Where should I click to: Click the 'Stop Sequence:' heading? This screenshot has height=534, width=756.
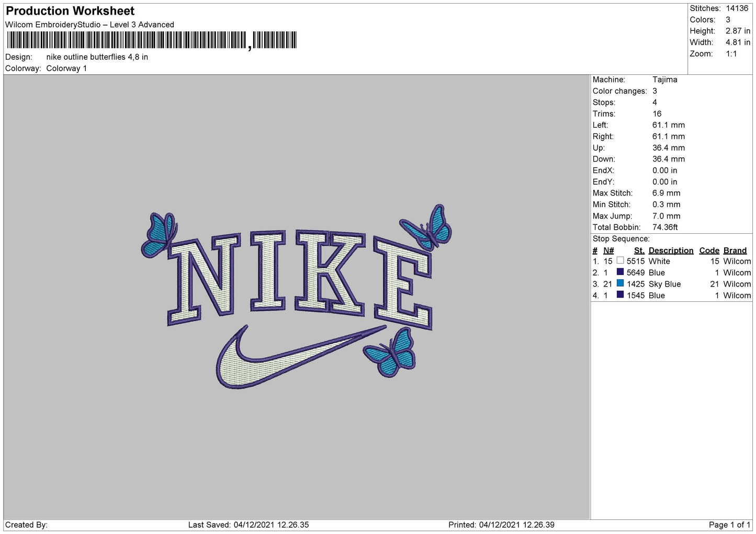click(x=621, y=239)
